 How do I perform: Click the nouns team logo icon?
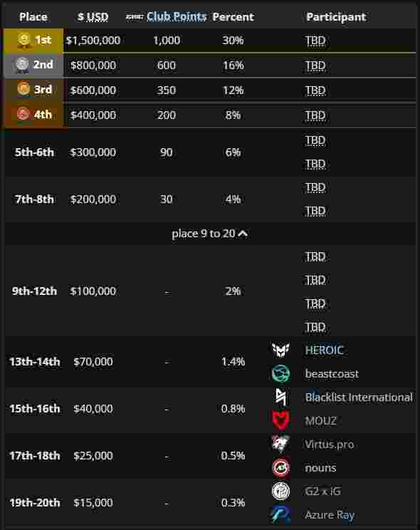coord(280,467)
